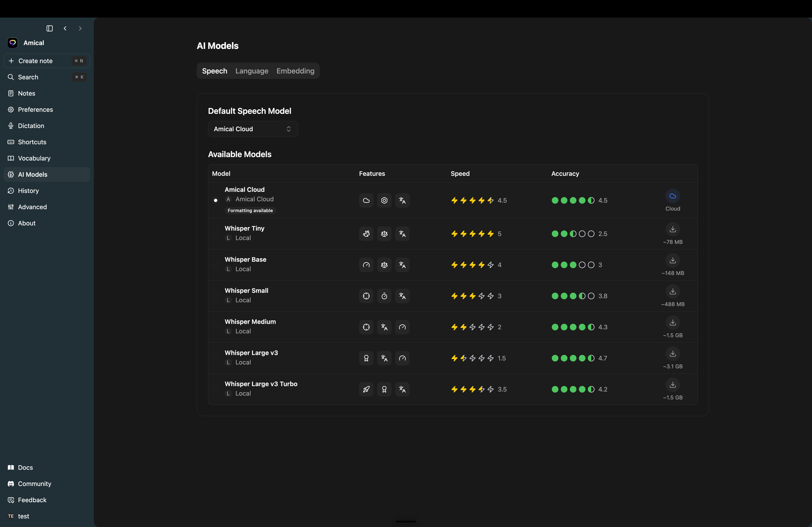Click the translate feature icon for Whisper Medium
The height and width of the screenshot is (527, 812).
384,327
